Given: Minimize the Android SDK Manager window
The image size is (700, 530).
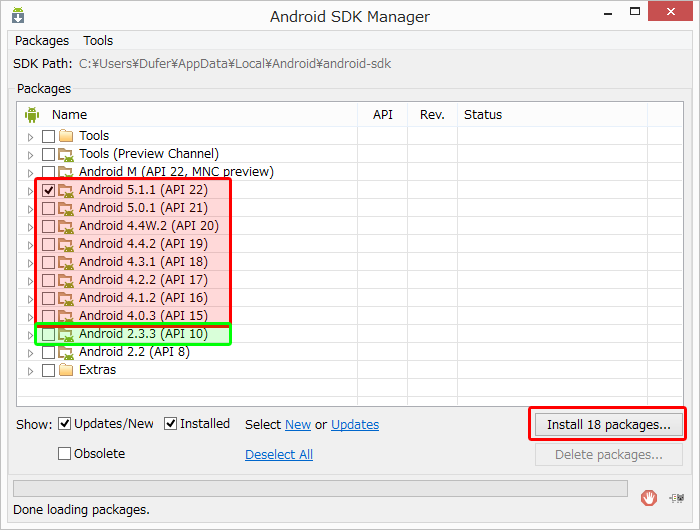Looking at the screenshot, I should pos(608,13).
